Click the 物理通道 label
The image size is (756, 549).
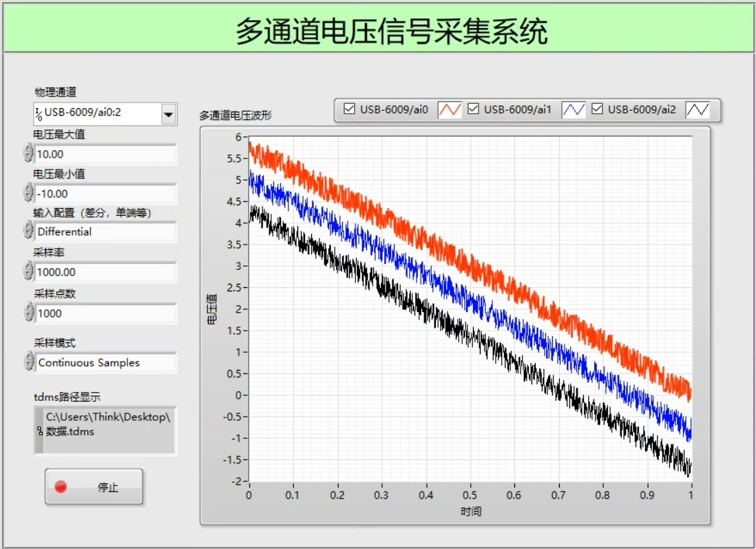[56, 92]
